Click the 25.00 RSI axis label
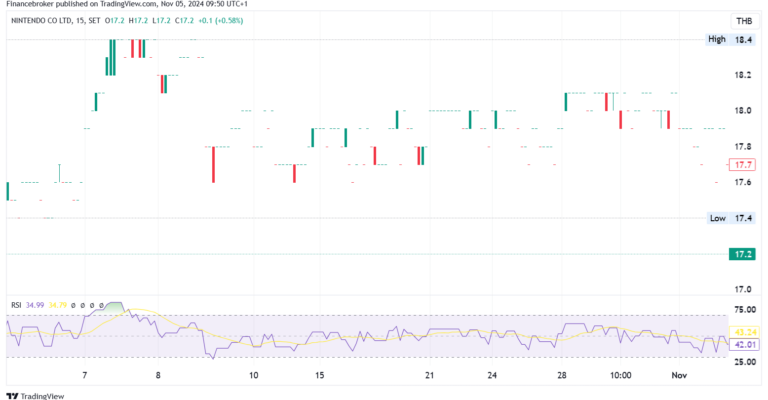This screenshot has height=400, width=768. tap(745, 362)
